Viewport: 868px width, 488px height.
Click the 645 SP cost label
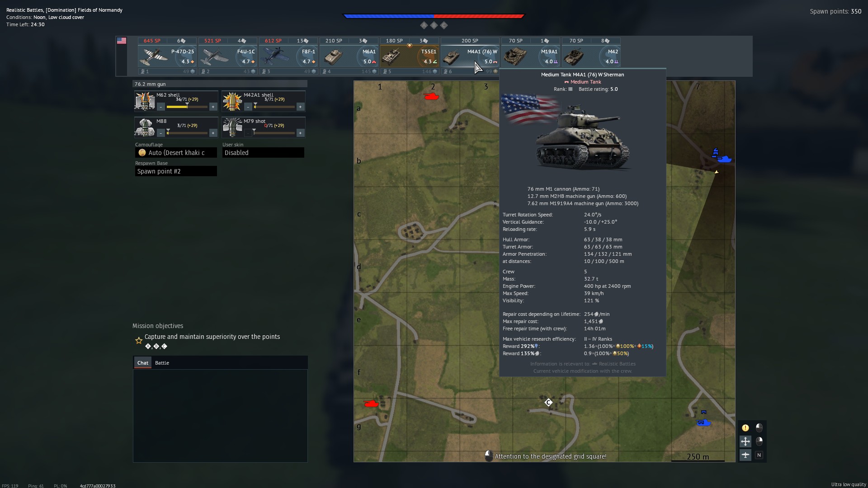pos(152,41)
